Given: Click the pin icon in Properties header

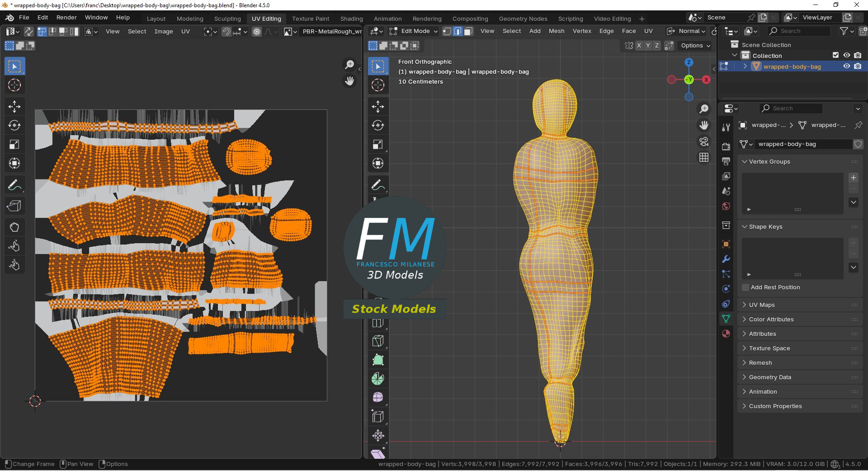Looking at the screenshot, I should [858, 125].
